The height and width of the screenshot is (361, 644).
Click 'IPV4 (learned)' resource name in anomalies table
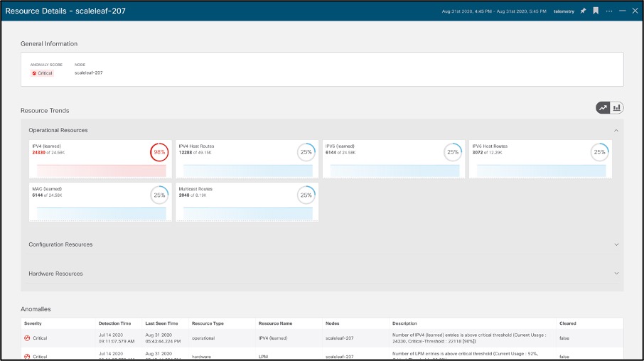click(x=273, y=338)
